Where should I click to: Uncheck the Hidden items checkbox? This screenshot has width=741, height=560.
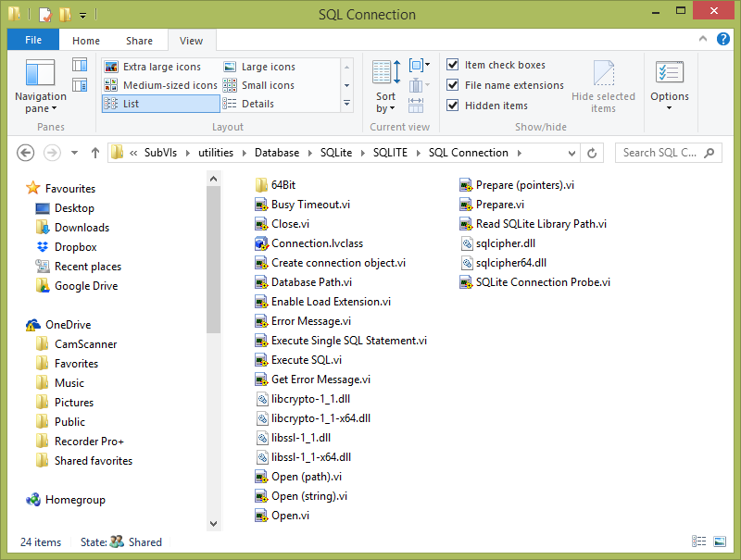coord(453,106)
